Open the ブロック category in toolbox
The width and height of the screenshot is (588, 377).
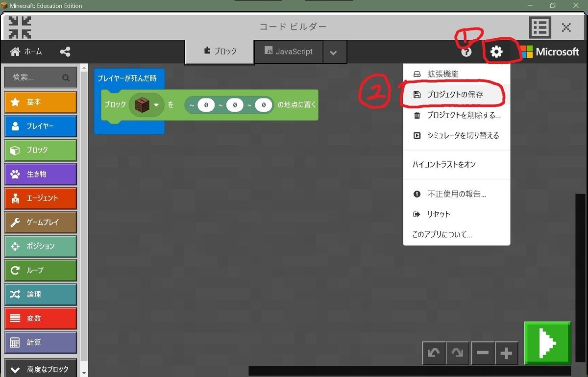(41, 150)
